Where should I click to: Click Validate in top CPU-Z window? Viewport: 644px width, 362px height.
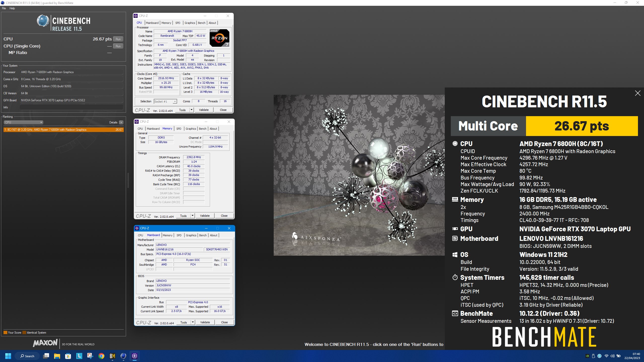(204, 110)
